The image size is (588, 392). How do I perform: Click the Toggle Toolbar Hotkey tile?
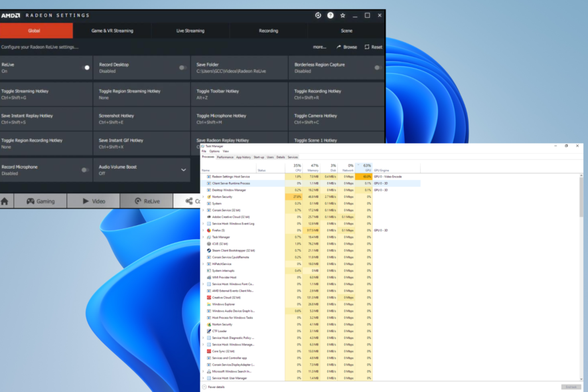(x=240, y=94)
